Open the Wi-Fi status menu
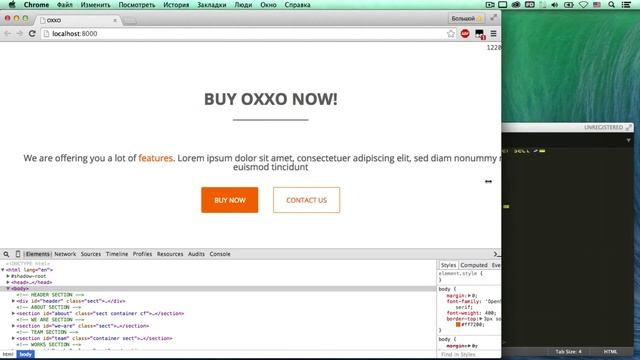Viewport: 640px width, 360px height. (x=583, y=5)
